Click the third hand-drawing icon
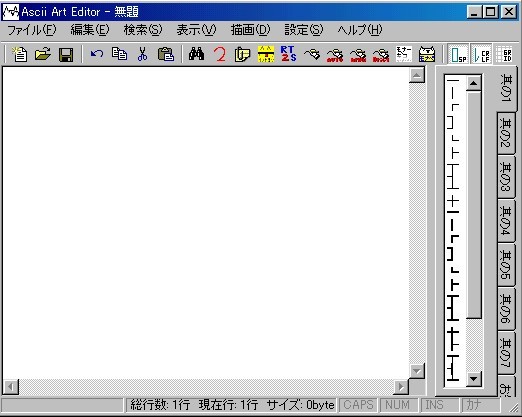Viewport: 522px width, 417px height. (358, 54)
